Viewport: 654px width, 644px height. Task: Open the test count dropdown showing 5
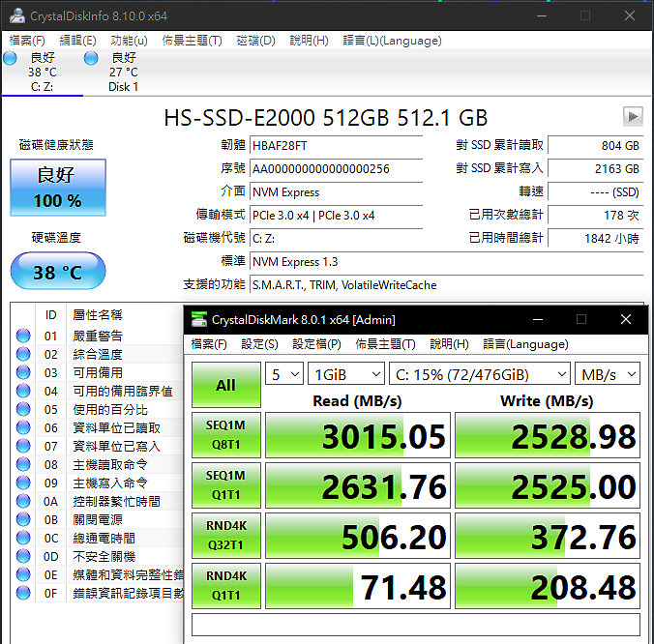[x=284, y=374]
